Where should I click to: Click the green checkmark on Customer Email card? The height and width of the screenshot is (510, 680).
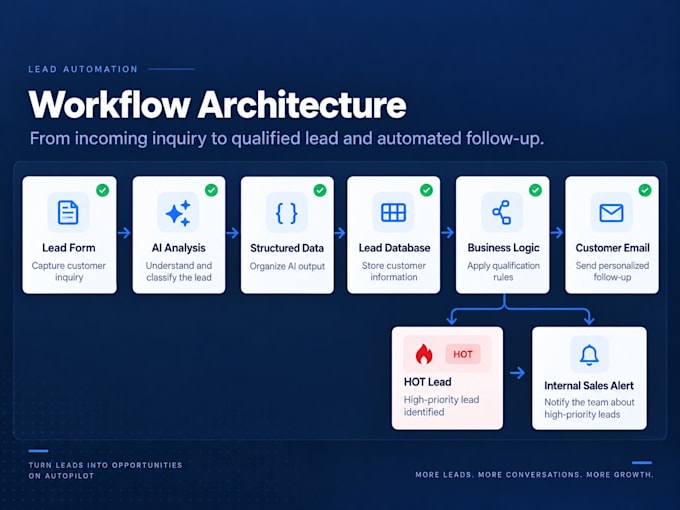point(645,190)
